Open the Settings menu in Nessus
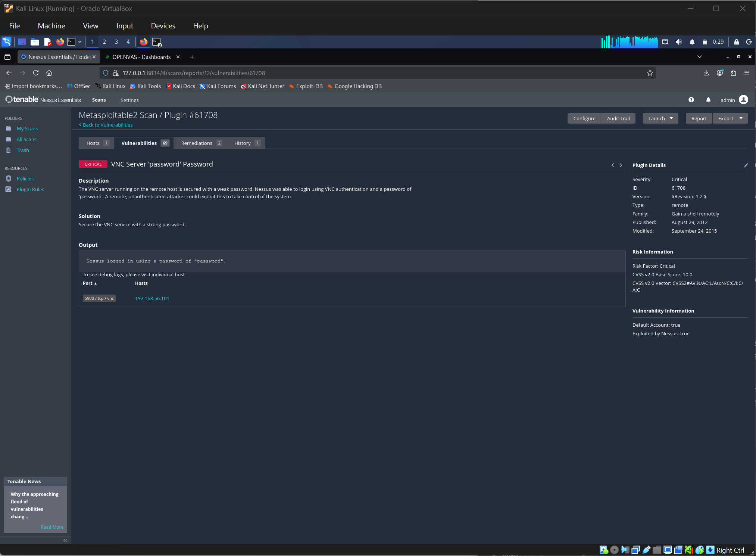The height and width of the screenshot is (556, 756). coord(129,100)
